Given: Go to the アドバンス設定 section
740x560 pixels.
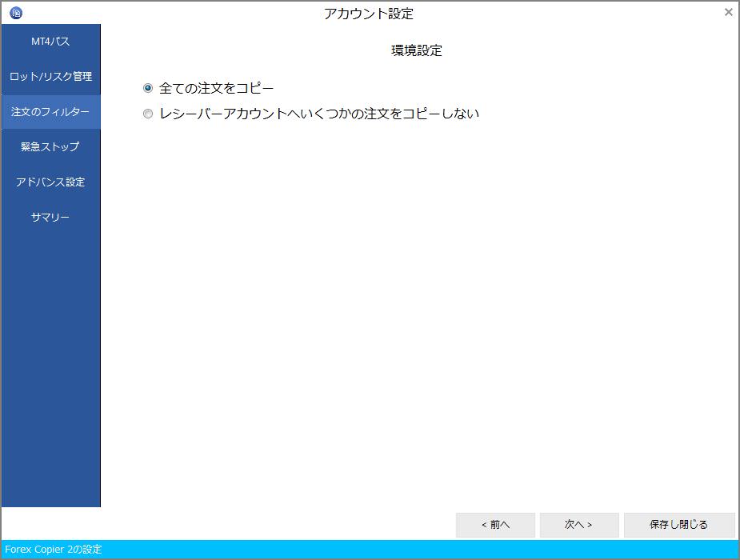Looking at the screenshot, I should [x=50, y=182].
